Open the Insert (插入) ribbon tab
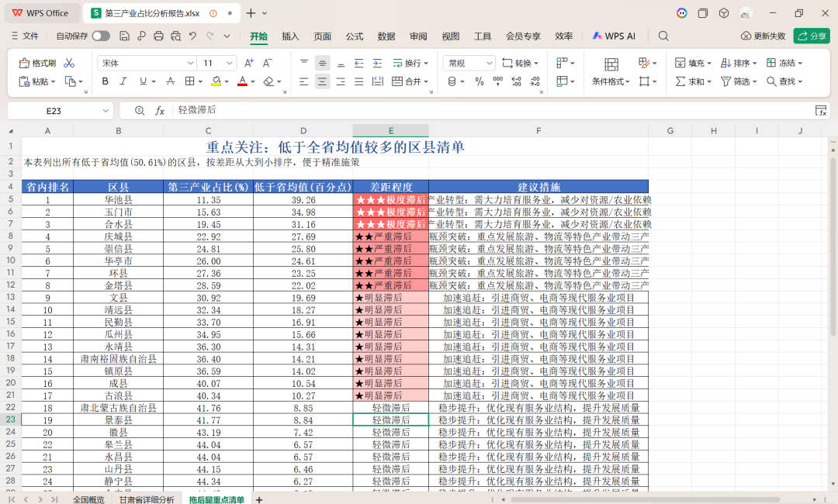Viewport: 838px width, 504px height. click(290, 36)
